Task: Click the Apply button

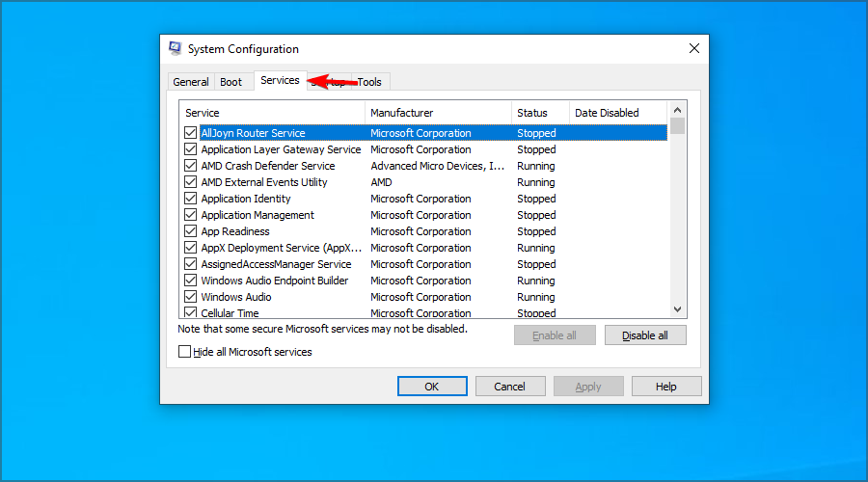Action: 588,387
